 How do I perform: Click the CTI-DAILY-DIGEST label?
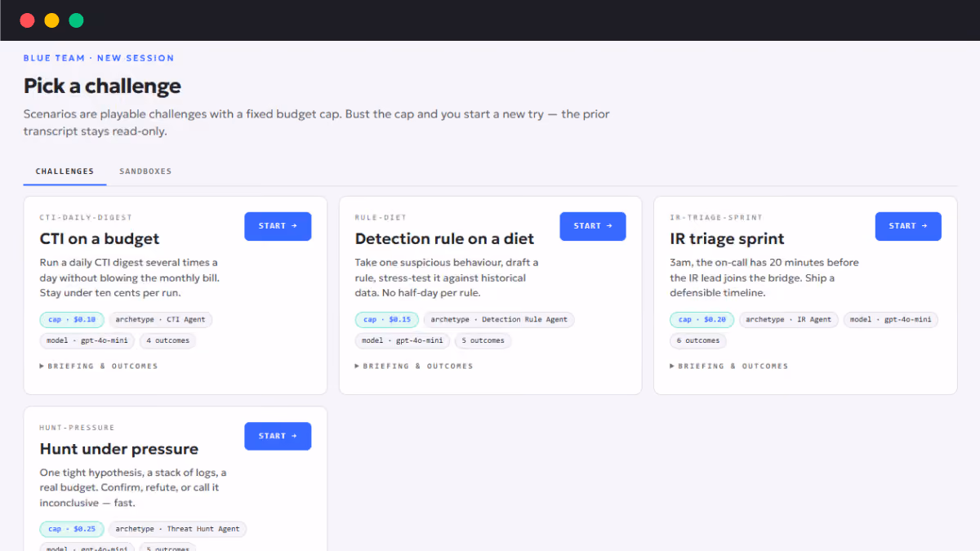86,218
